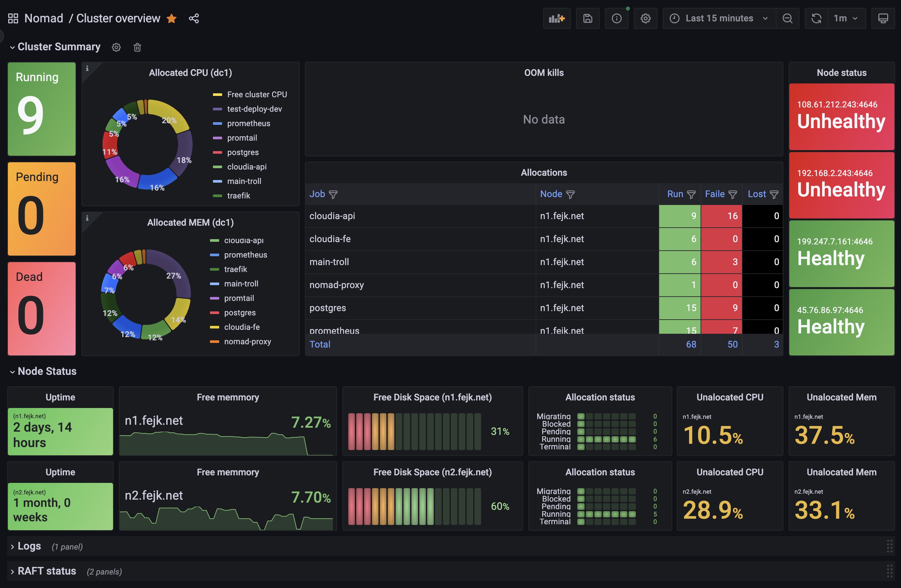This screenshot has height=588, width=901.
Task: Toggle traefik series in Allocated CPU legend
Action: pyautogui.click(x=239, y=196)
